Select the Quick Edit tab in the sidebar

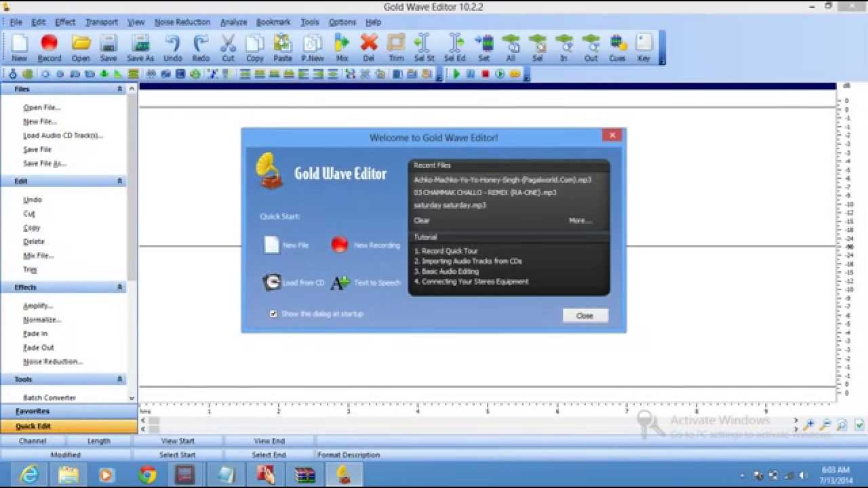click(x=68, y=426)
